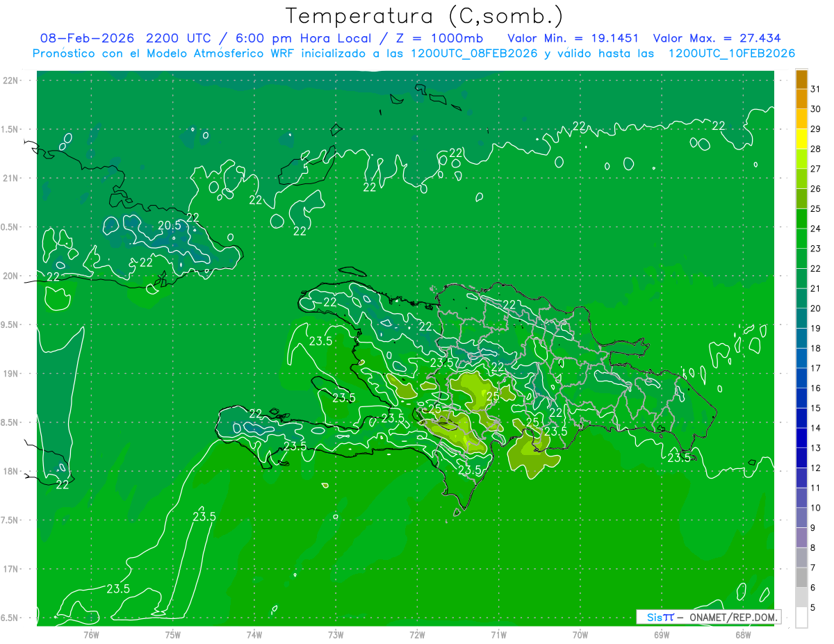Click the '21N' latitude axis label

pos(12,178)
